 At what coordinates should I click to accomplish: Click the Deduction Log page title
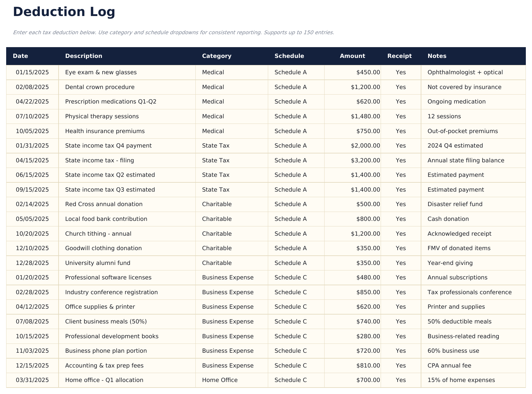point(63,12)
